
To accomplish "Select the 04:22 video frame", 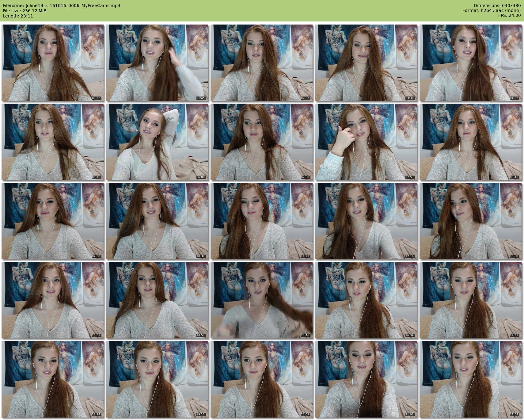I will pos(471,63).
